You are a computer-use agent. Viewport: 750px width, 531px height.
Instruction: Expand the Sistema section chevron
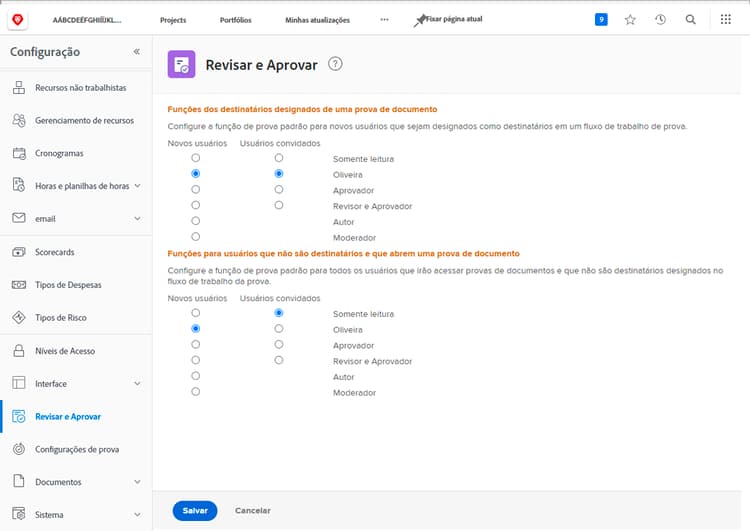point(138,515)
